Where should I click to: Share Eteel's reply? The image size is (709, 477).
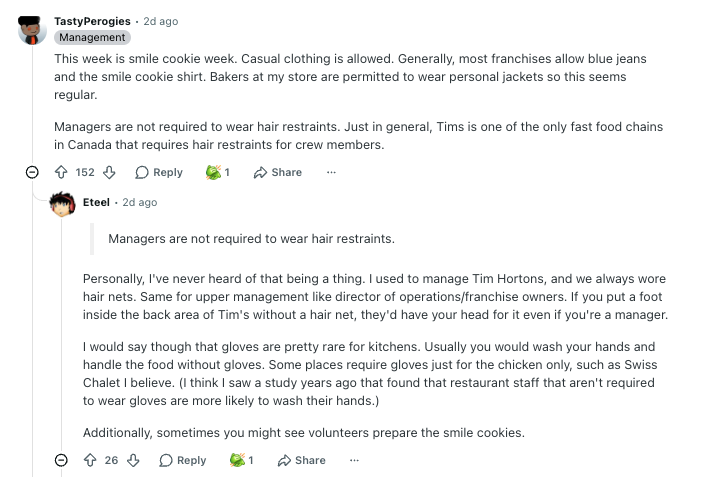coord(301,460)
